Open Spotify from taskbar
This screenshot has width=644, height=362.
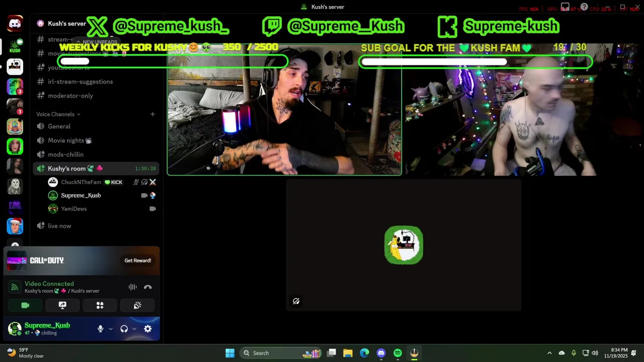pos(397,353)
